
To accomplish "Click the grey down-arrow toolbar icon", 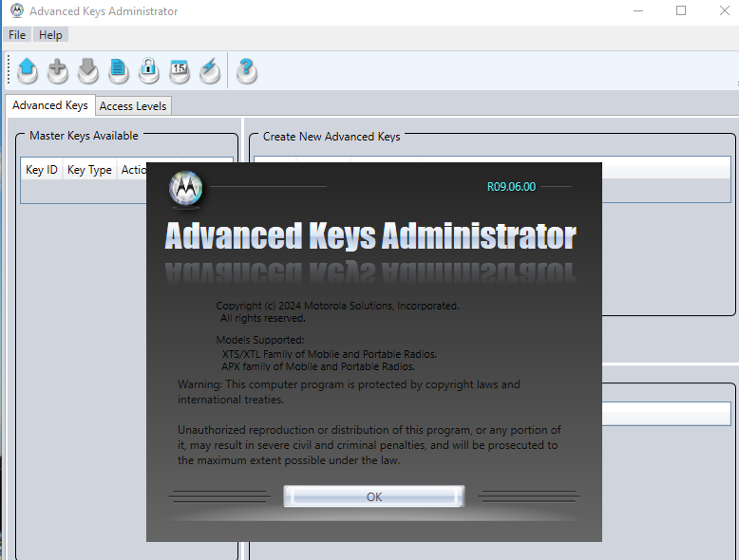I will tap(88, 70).
